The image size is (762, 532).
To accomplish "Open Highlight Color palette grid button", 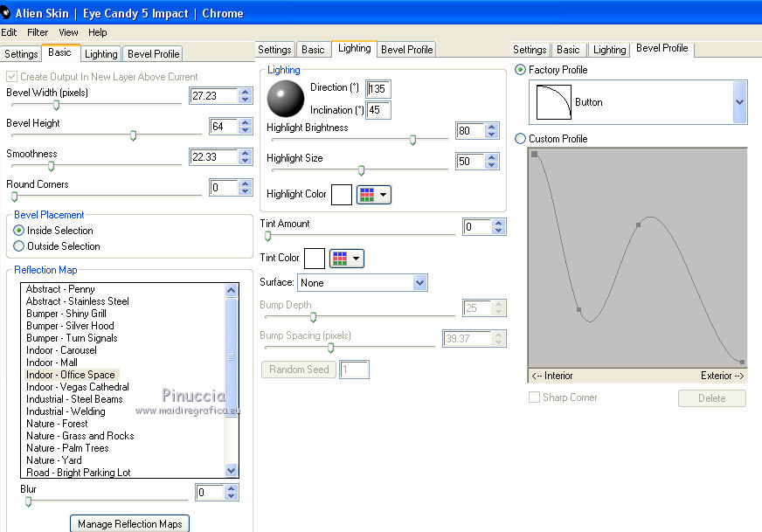I will 367,195.
